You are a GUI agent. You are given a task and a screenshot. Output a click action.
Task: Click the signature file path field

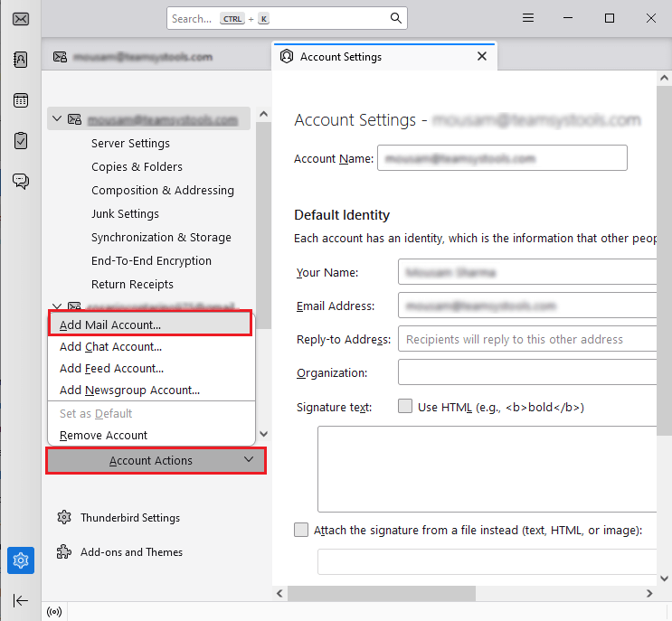pos(487,561)
